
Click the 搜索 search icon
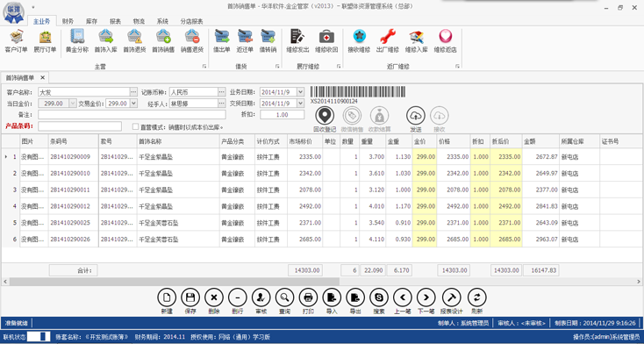[379, 297]
